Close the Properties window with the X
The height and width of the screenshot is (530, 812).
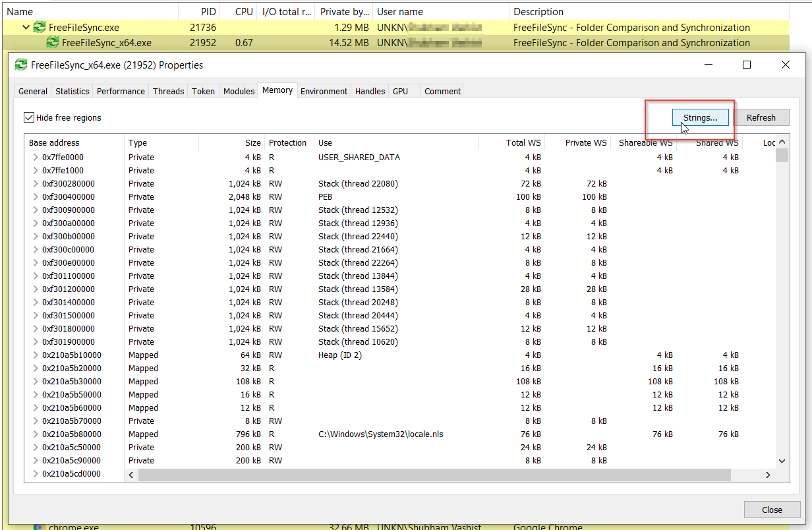point(785,65)
